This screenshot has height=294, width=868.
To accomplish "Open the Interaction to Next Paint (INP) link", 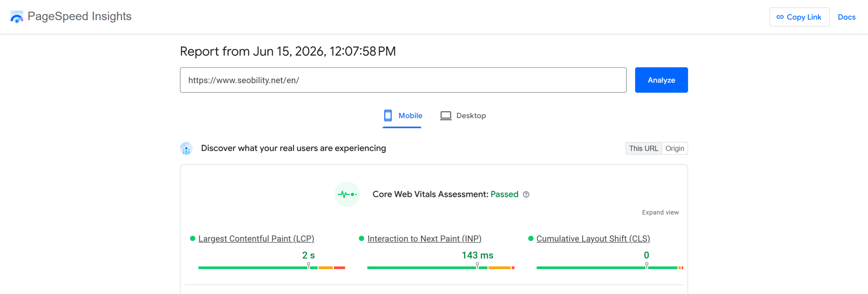I will point(425,239).
